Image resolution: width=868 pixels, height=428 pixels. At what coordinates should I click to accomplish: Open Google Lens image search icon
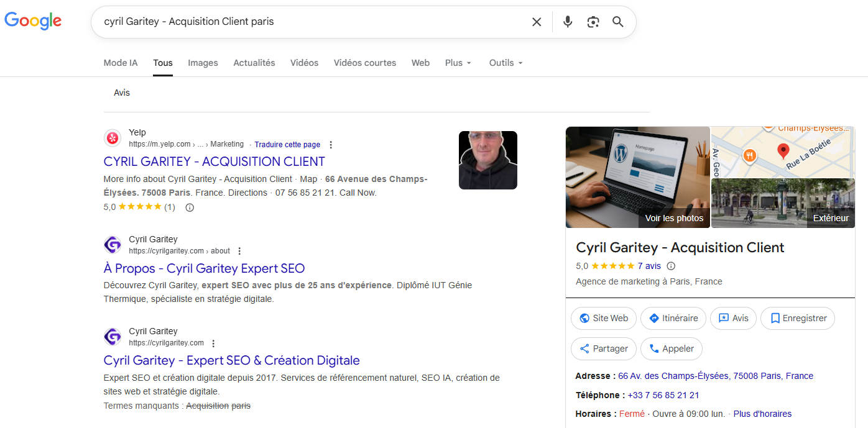pyautogui.click(x=593, y=21)
